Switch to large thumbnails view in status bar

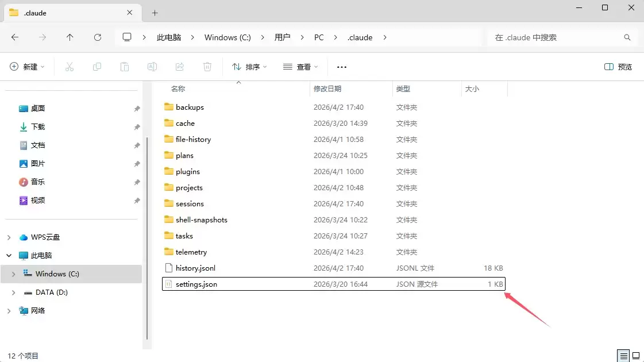tap(636, 356)
